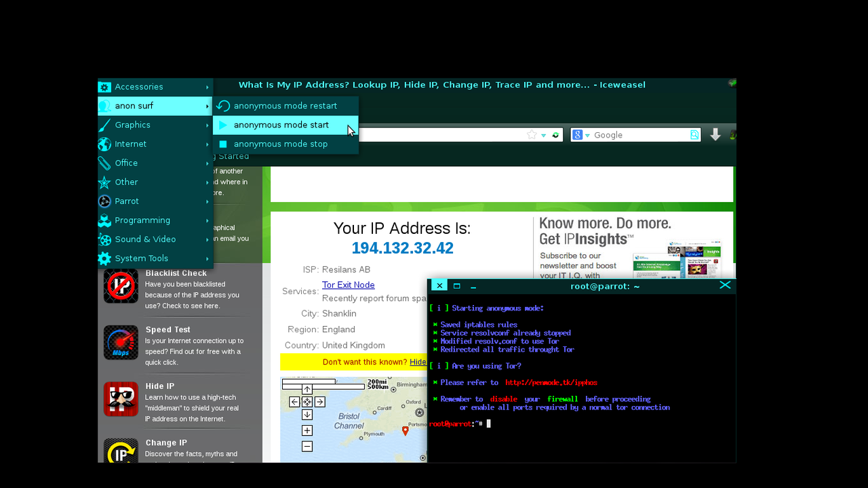Click the IP address 194.132.32.42

click(x=402, y=248)
